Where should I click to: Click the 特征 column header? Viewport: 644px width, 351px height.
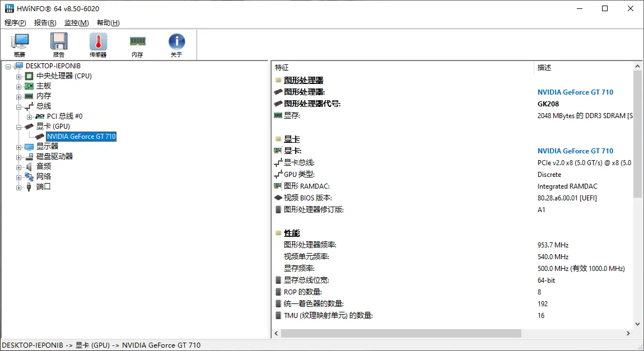point(403,67)
